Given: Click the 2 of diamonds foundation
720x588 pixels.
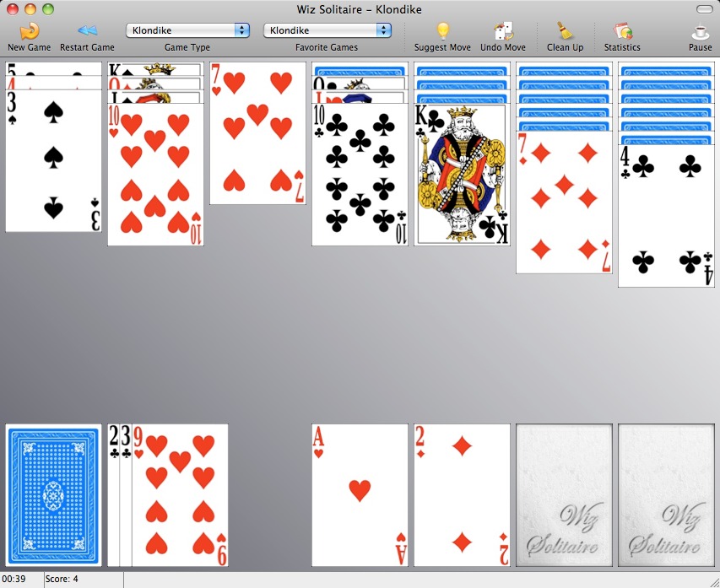Looking at the screenshot, I should click(x=462, y=495).
